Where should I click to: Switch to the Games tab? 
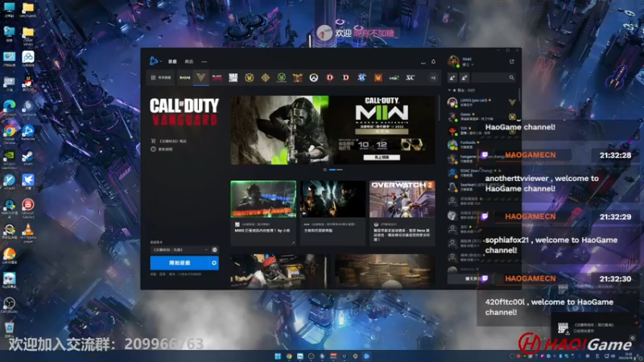[172, 62]
